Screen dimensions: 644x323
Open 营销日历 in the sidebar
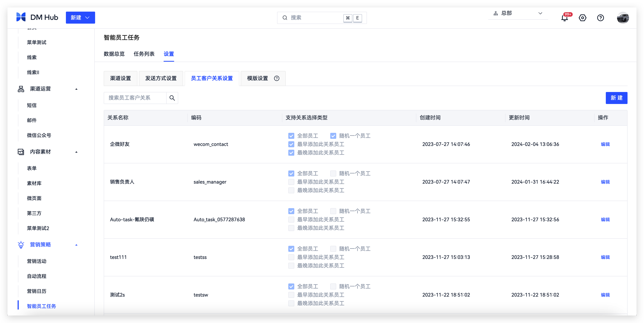click(x=37, y=291)
